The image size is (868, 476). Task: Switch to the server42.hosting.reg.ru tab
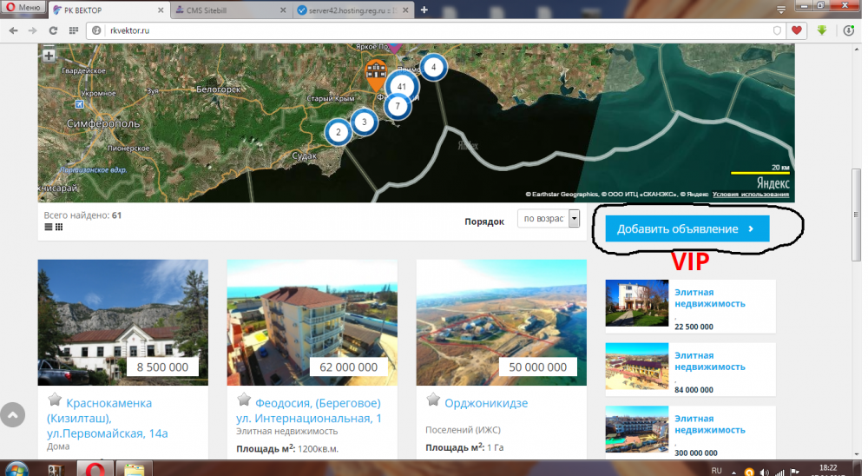pos(352,10)
